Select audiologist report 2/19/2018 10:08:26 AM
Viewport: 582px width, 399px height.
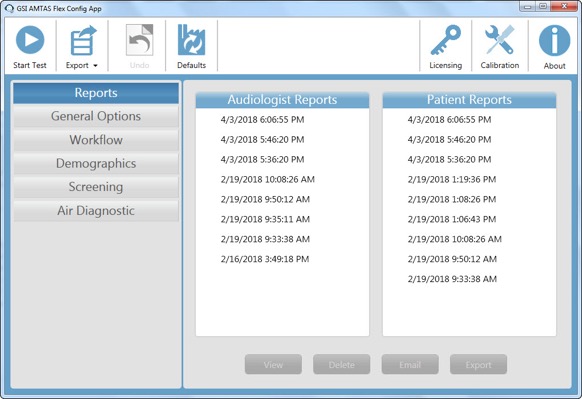point(267,180)
